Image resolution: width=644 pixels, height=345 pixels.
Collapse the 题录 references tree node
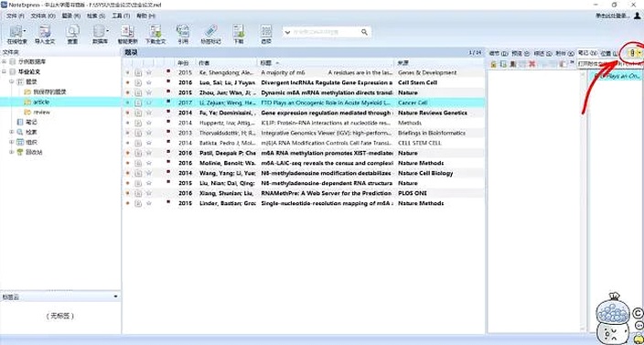tap(12, 81)
